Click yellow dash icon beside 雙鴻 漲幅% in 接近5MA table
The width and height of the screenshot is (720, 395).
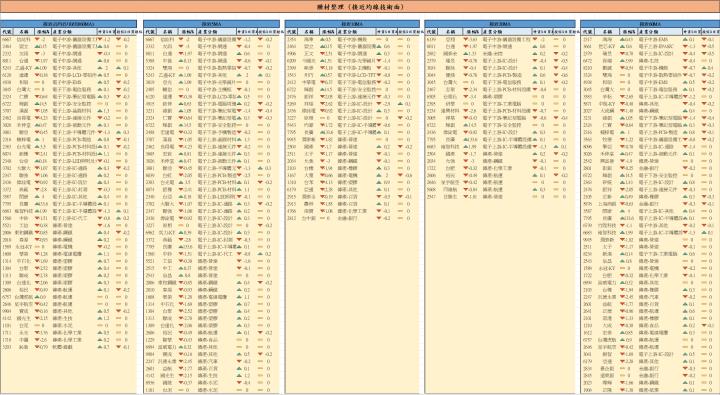(180, 68)
